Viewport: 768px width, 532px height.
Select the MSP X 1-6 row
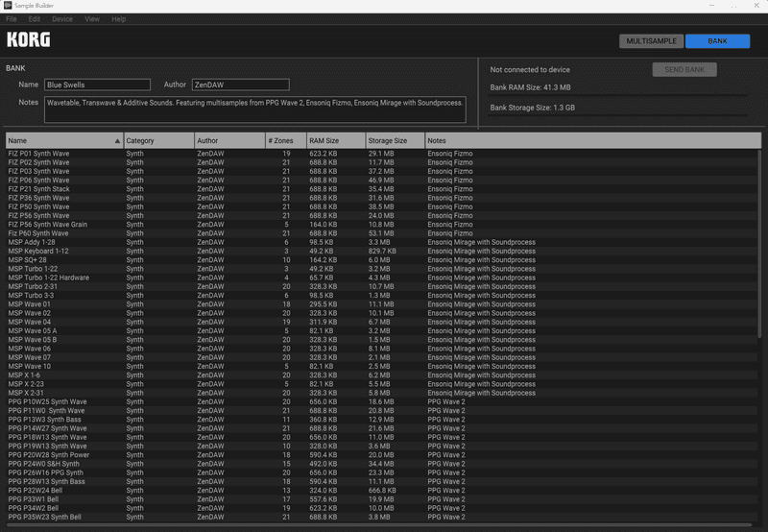[381, 375]
